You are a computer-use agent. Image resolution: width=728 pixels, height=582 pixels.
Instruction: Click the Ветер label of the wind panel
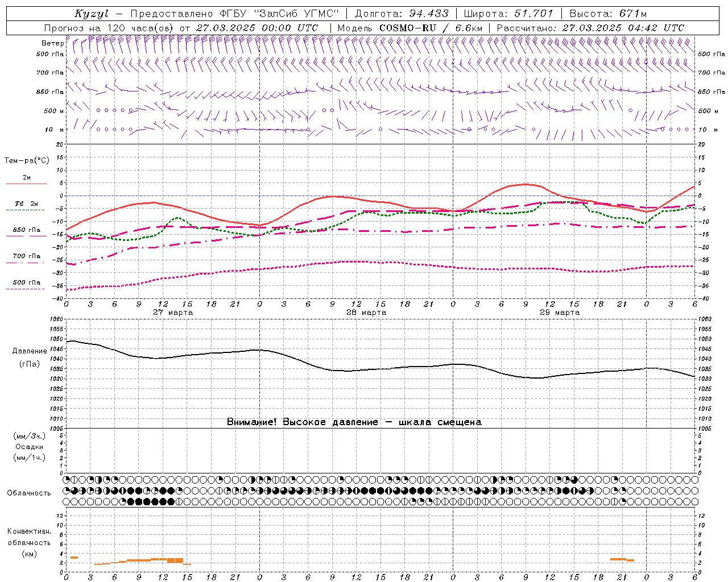point(52,43)
